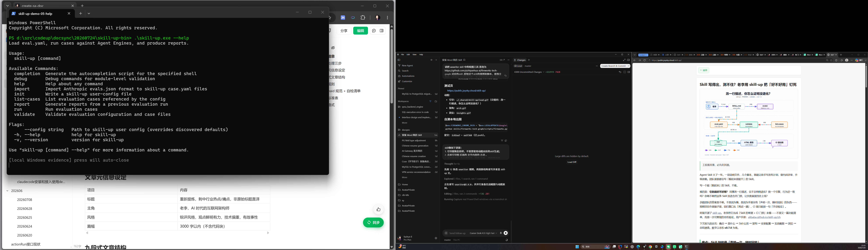Open in IDE button in Cursor header
This screenshot has height=250, width=868.
(502, 60)
